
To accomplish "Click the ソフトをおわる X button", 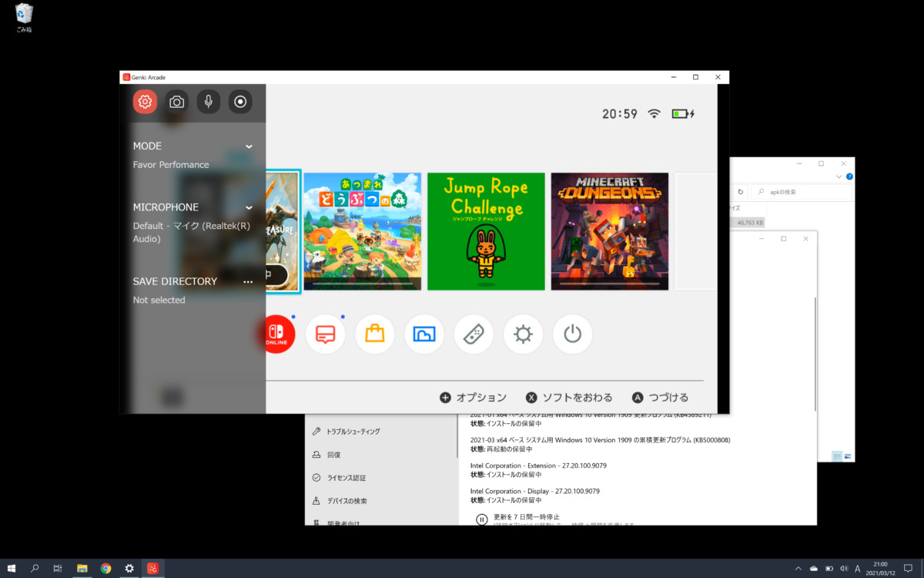I will coord(569,398).
